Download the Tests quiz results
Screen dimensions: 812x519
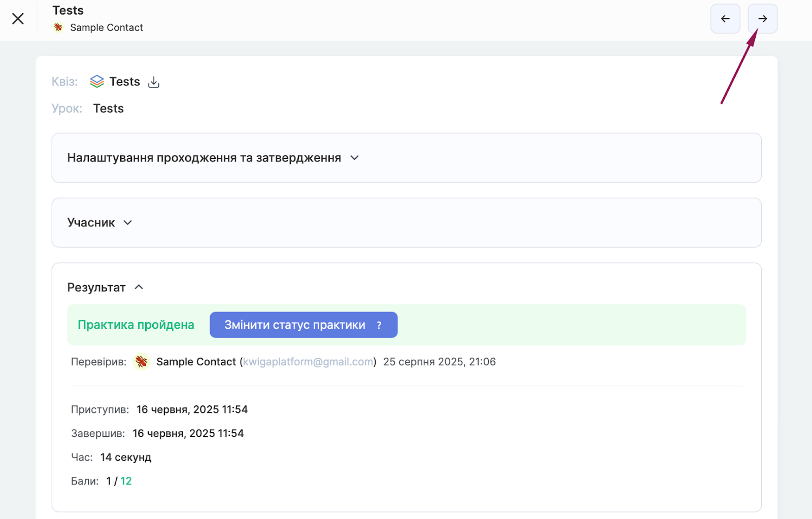coord(154,82)
